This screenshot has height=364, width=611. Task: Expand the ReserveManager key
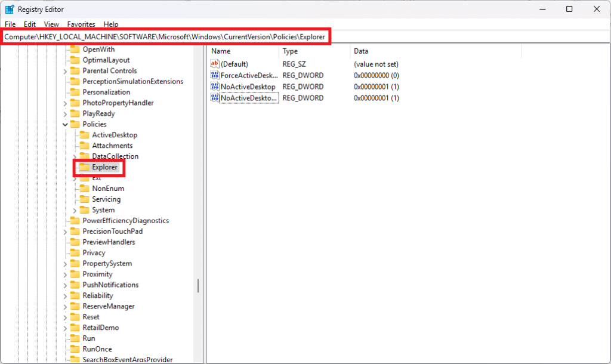tap(65, 307)
